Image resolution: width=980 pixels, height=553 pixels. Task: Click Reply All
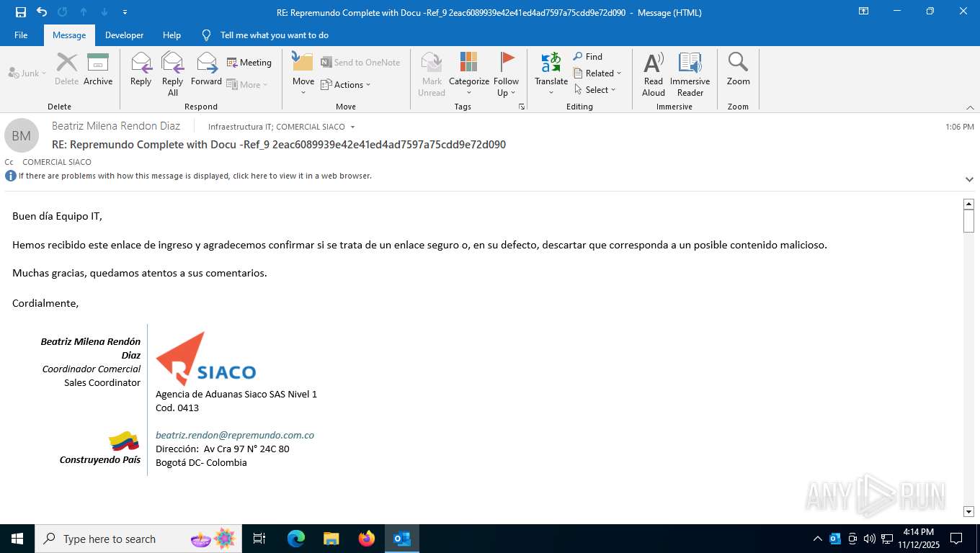(x=173, y=74)
